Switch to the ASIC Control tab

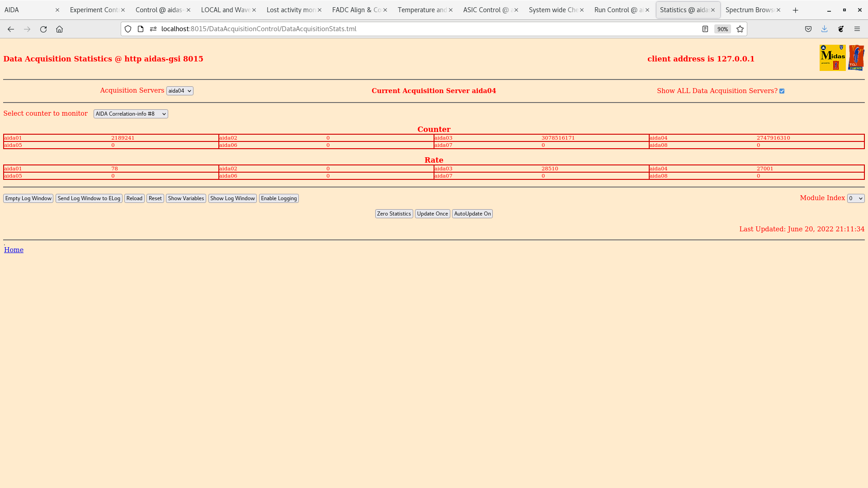pos(487,10)
